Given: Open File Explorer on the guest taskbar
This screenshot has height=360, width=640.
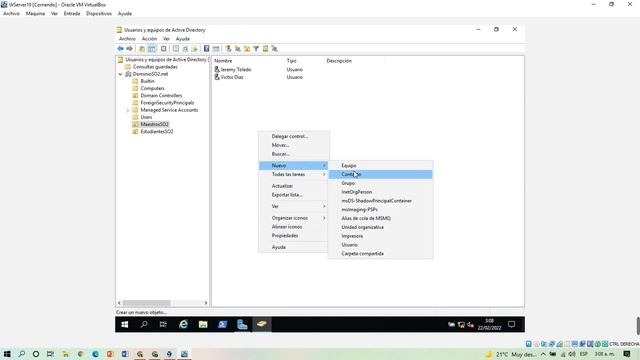Looking at the screenshot, I should pos(203,324).
